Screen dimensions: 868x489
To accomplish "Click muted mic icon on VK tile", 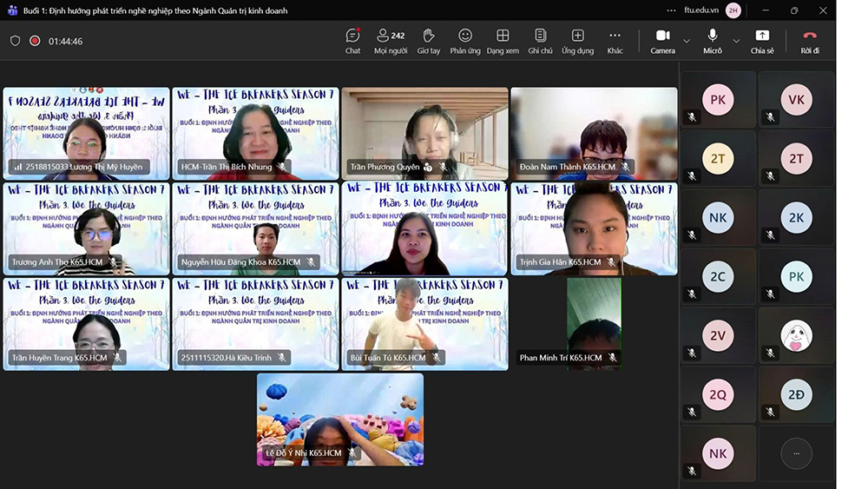I will (x=770, y=117).
